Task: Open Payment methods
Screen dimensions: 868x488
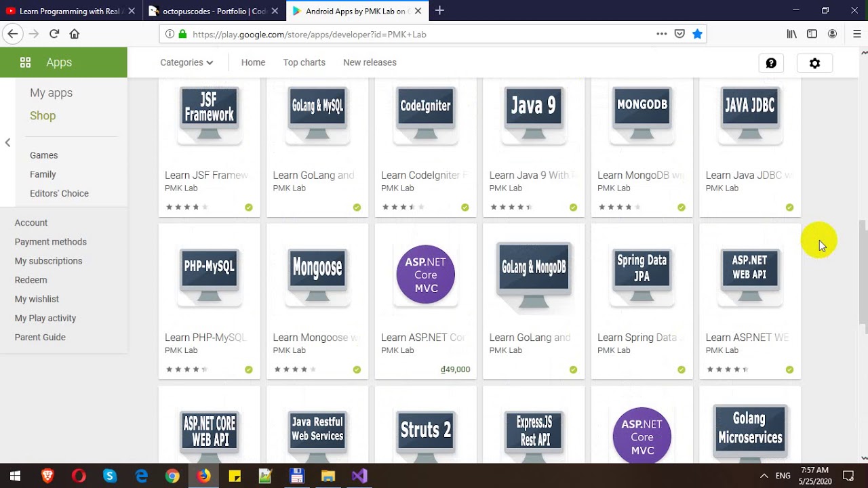Action: 51,242
